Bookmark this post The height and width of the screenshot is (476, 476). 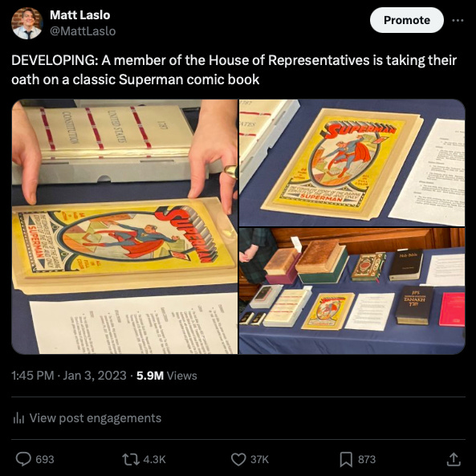346,459
